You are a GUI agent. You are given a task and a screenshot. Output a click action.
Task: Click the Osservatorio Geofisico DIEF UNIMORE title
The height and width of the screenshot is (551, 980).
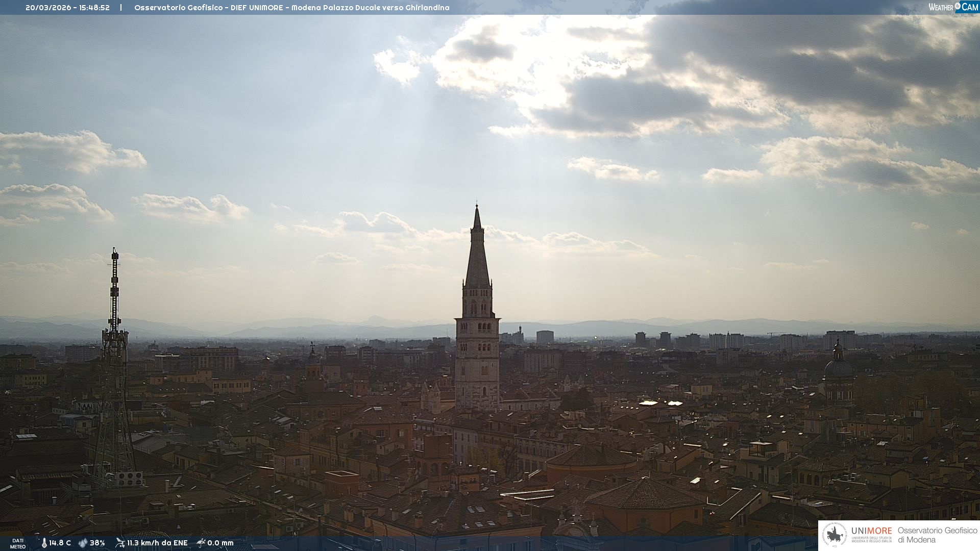[x=291, y=8]
